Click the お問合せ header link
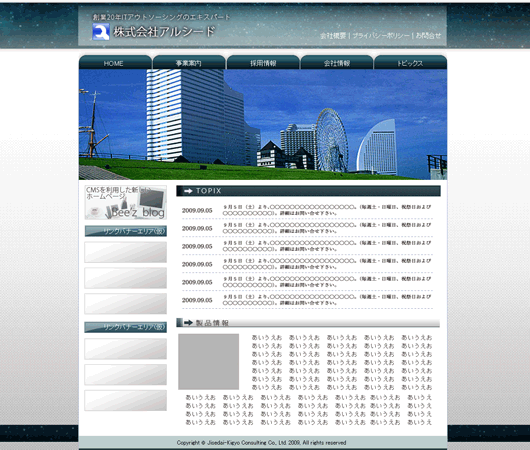Viewport: 530px width, 450px height. pyautogui.click(x=428, y=35)
